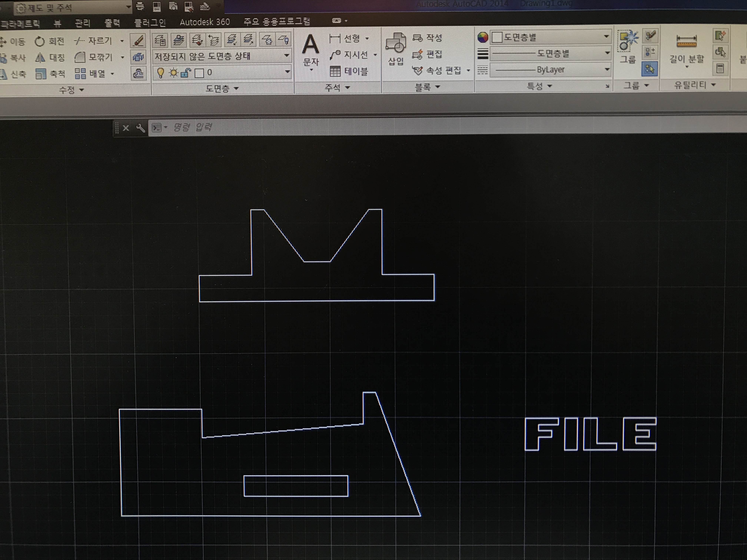Click the 지시선 (Leader) tool
The image size is (747, 560).
(349, 55)
